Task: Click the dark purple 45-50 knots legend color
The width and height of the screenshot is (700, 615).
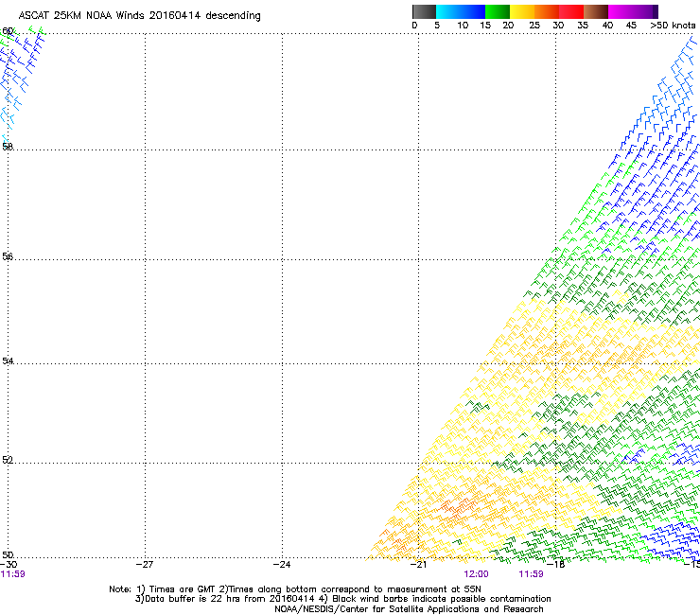Action: point(645,11)
